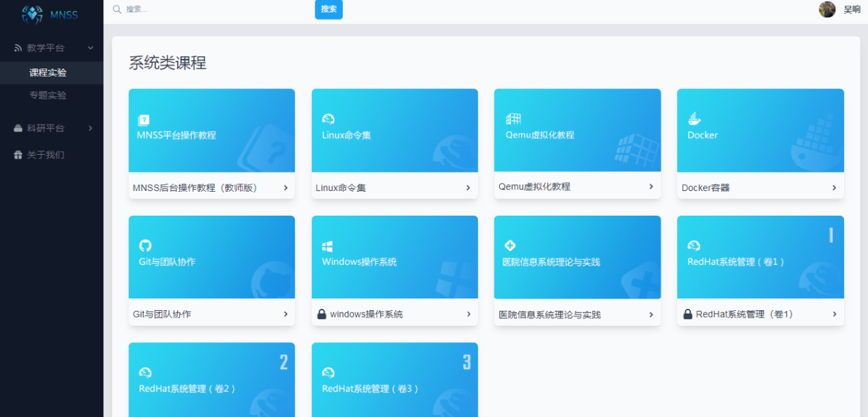Click the icon above Linux命令集 card title
The width and height of the screenshot is (868, 417).
pyautogui.click(x=328, y=119)
